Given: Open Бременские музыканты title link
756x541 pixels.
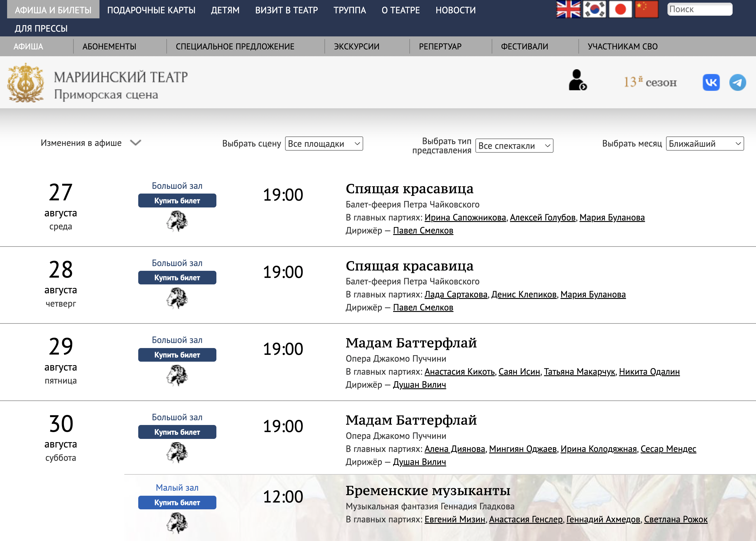Looking at the screenshot, I should coord(428,490).
